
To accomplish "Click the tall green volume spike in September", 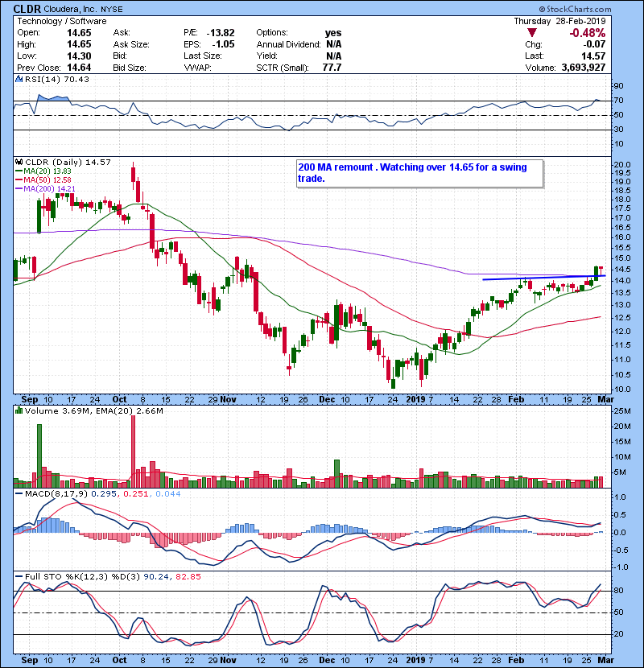I will pos(39,456).
